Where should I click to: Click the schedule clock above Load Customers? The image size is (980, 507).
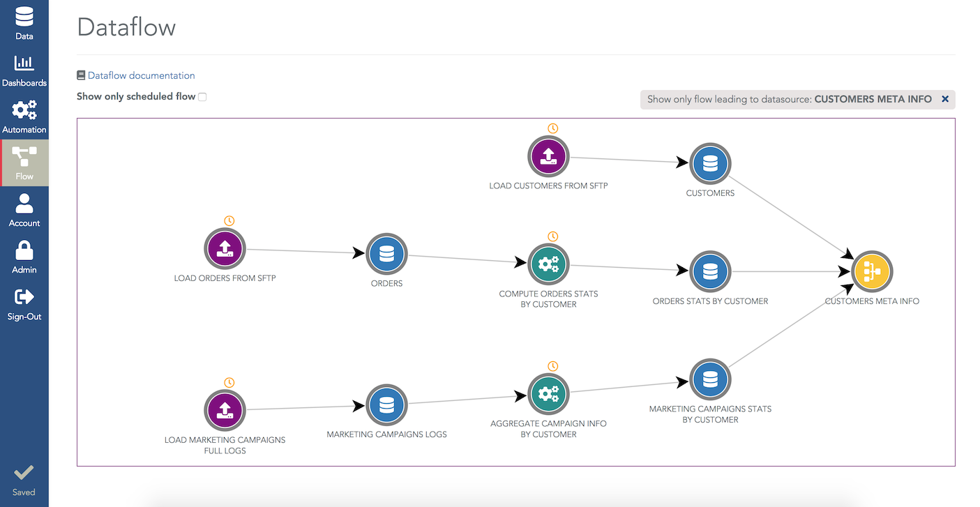pos(552,128)
